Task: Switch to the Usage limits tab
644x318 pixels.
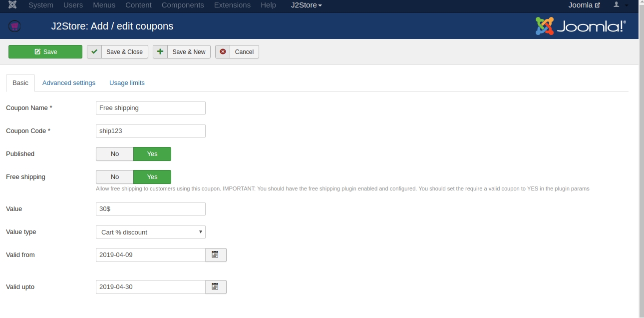Action: tap(127, 83)
